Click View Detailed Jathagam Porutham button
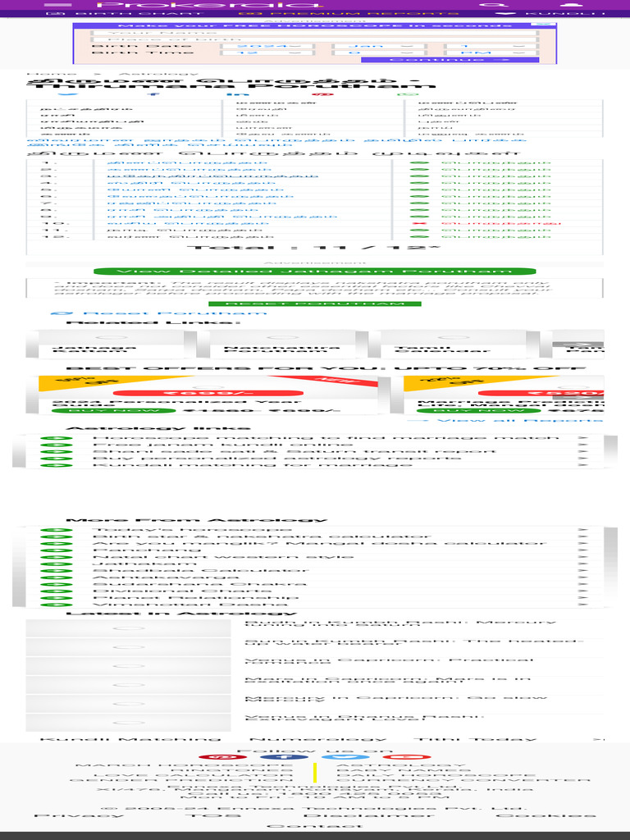This screenshot has height=840, width=630. pyautogui.click(x=314, y=272)
